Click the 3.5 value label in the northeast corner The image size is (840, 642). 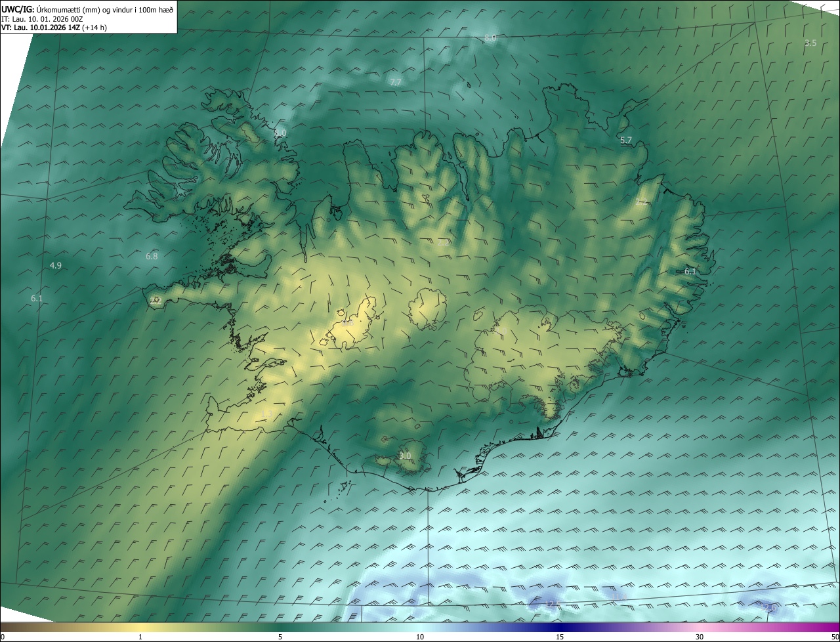click(810, 43)
